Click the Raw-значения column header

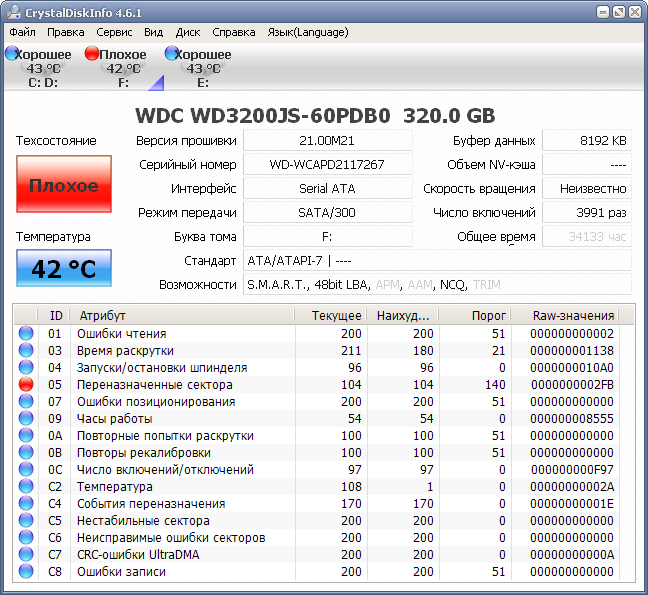(565, 315)
